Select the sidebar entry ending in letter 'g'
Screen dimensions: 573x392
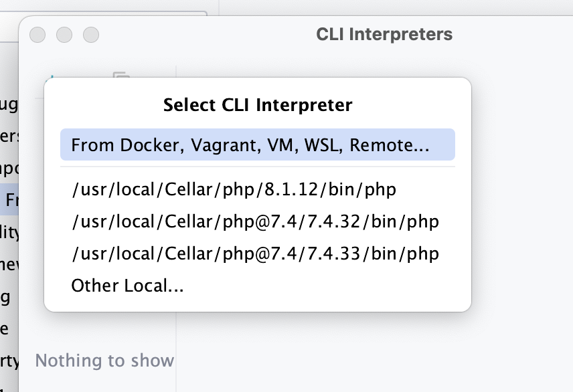5,298
